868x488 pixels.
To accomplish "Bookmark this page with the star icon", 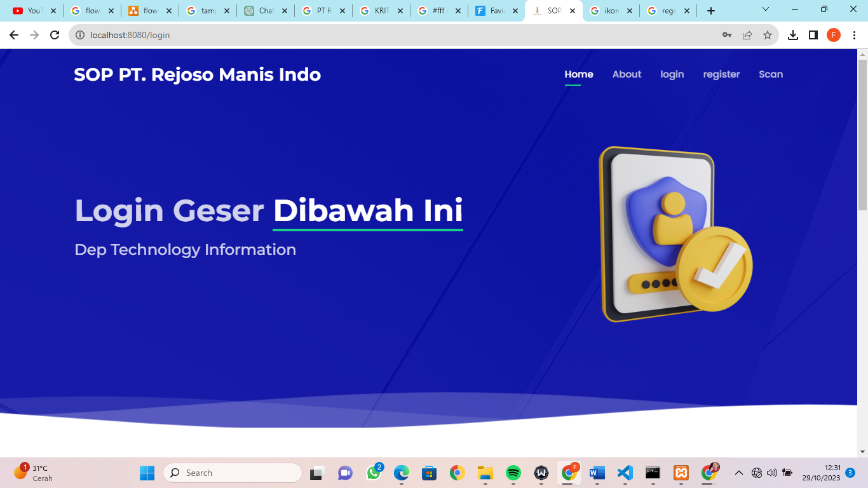I will (x=768, y=35).
